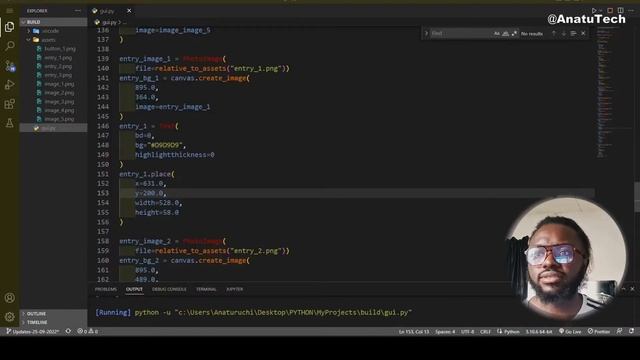
Task: Close the Find widget
Action: (583, 33)
